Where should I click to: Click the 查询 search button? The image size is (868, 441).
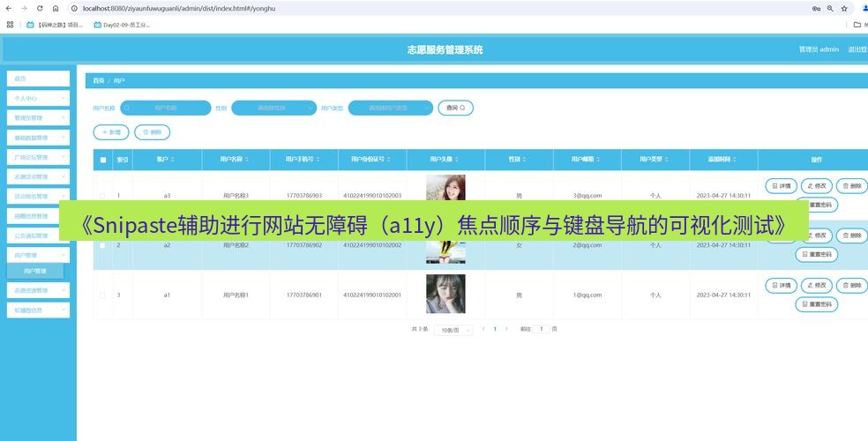pos(455,108)
